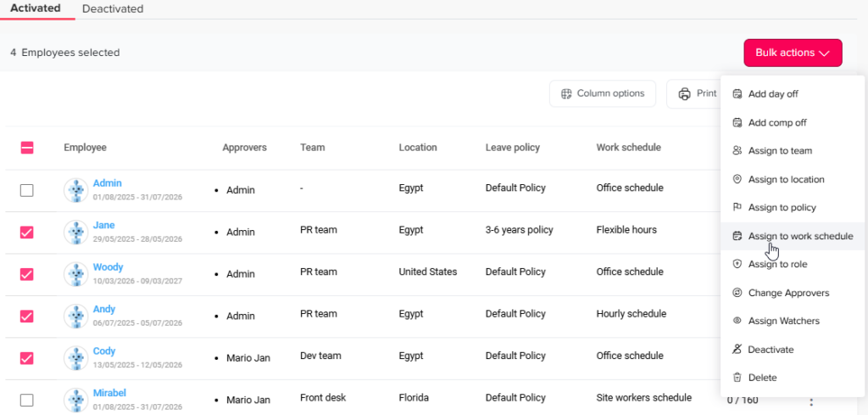Click the Assign to policy flag icon
The image size is (868, 415).
click(x=737, y=208)
